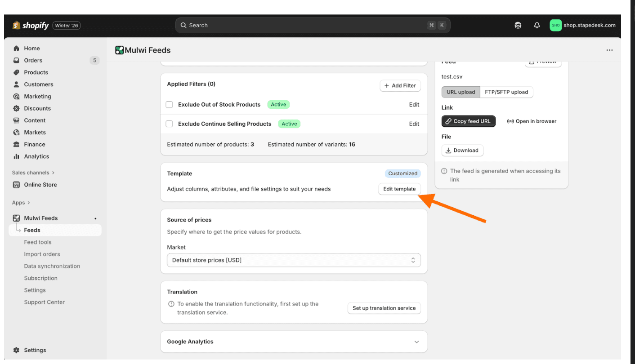
Task: Open Settings gear icon in sidebar
Action: [17, 350]
